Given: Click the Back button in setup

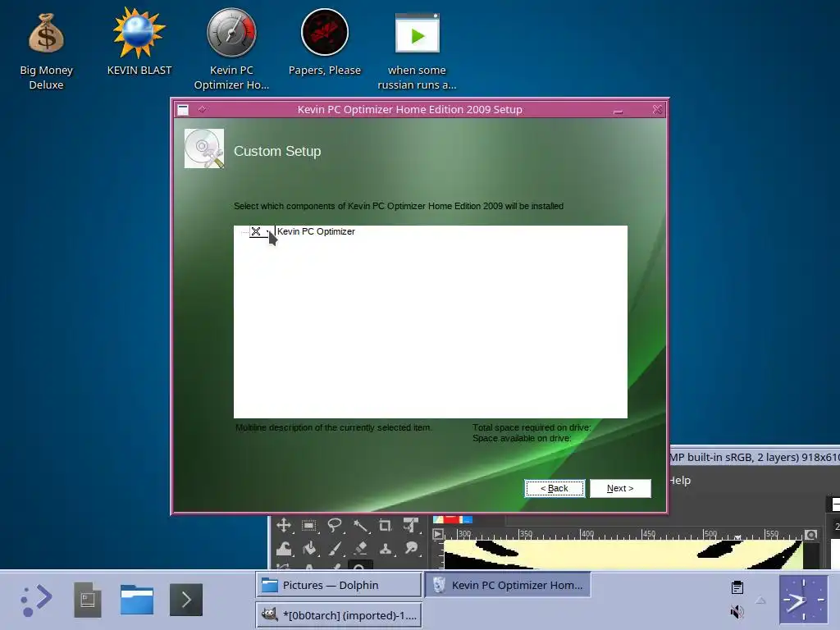Looking at the screenshot, I should (555, 488).
